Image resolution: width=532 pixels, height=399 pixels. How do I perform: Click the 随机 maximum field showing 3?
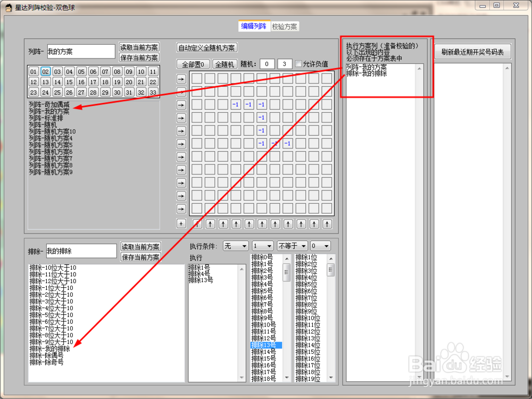click(x=284, y=64)
